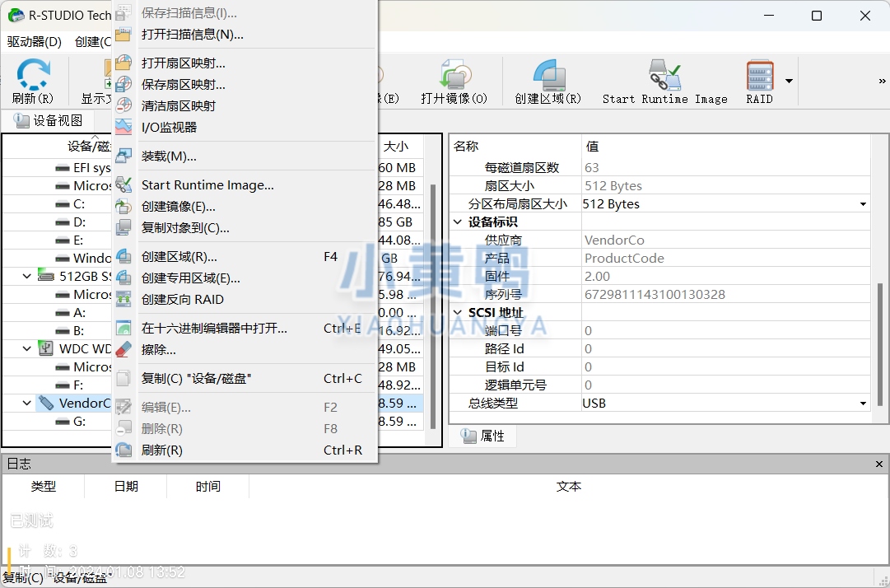Viewport: 890px width, 588px height.
Task: Choose 打开扇区映射... from the menu
Action: tap(245, 63)
